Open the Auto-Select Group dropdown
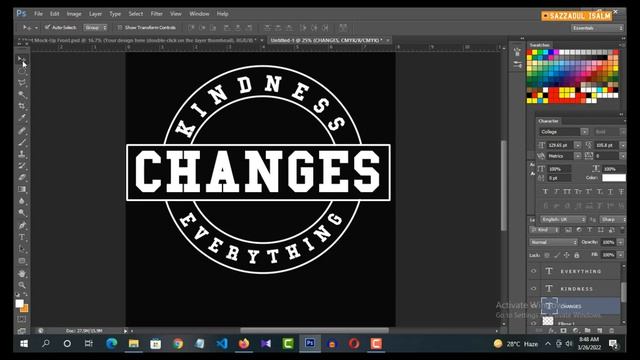Image resolution: width=640 pixels, height=360 pixels. (x=96, y=27)
